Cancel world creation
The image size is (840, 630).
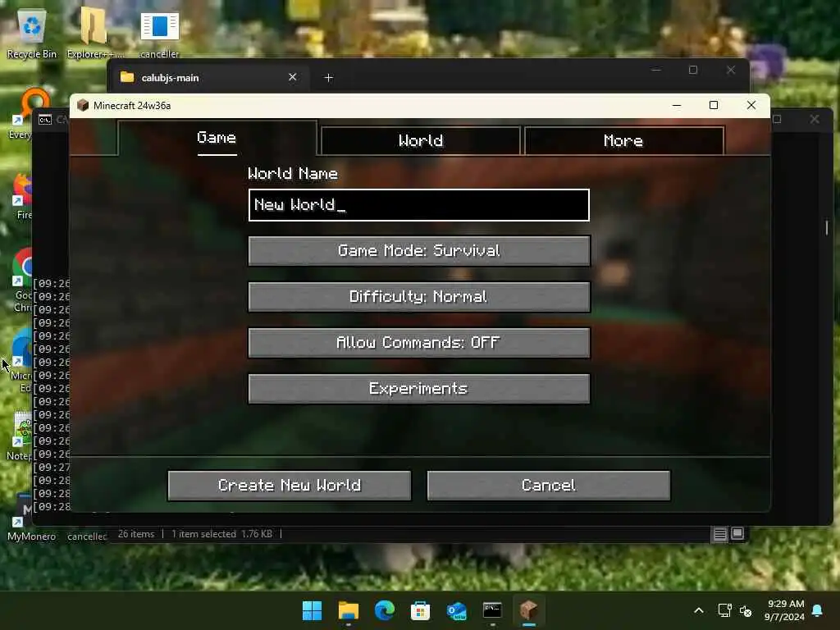[x=549, y=486]
